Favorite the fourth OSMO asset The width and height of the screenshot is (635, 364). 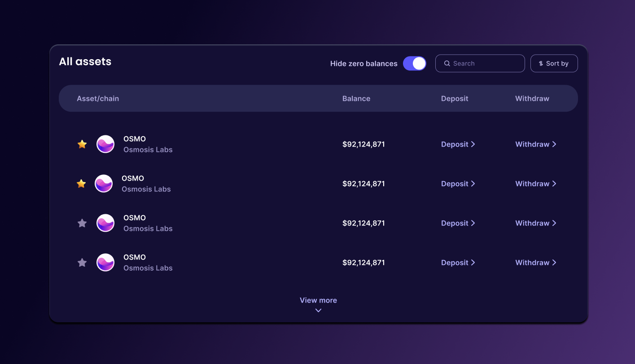pyautogui.click(x=82, y=262)
